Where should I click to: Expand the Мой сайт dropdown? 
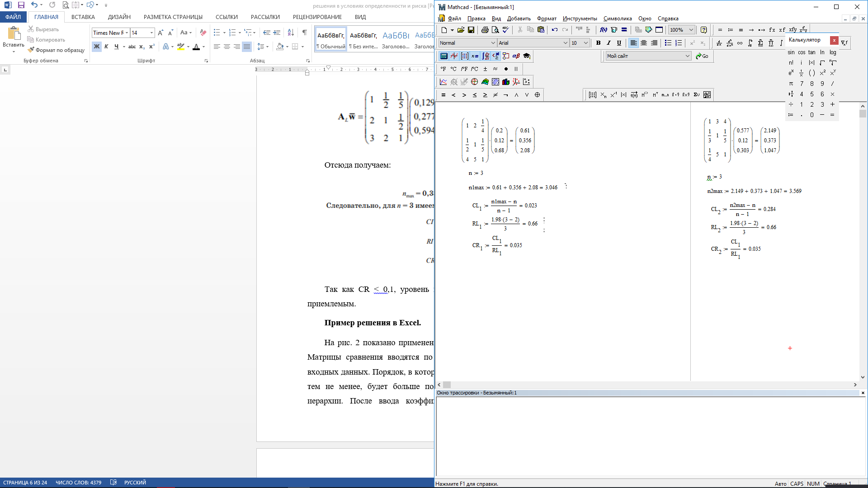[x=687, y=56]
